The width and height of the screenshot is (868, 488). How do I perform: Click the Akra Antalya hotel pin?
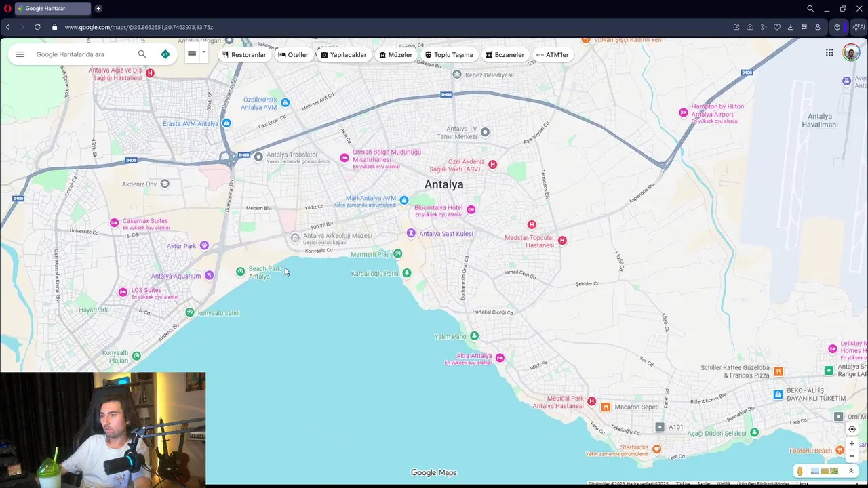[x=500, y=358]
